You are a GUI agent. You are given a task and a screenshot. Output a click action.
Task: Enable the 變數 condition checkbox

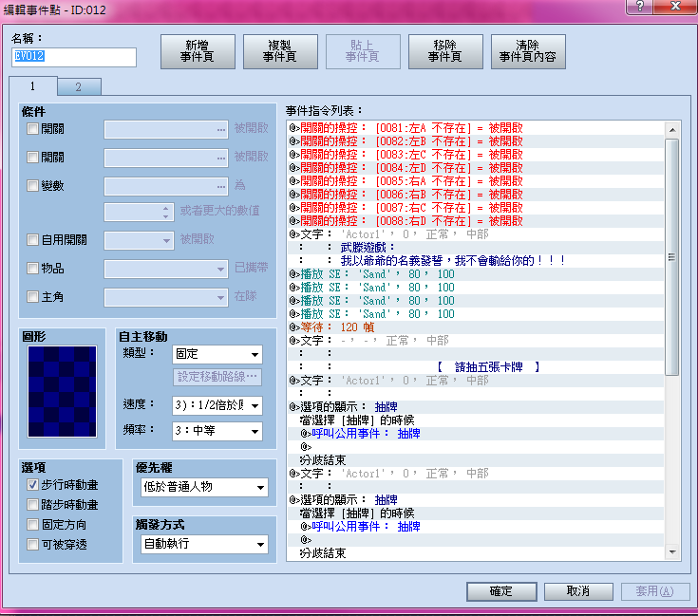[32, 185]
